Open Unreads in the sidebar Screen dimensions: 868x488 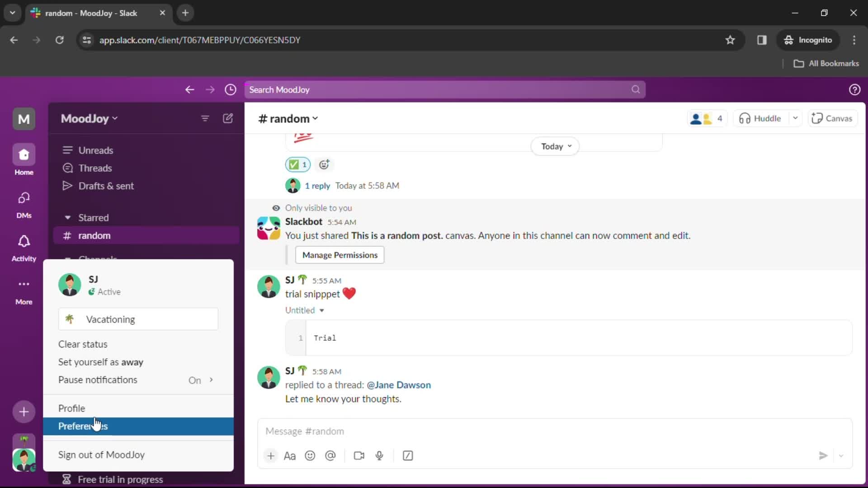(x=146, y=150)
